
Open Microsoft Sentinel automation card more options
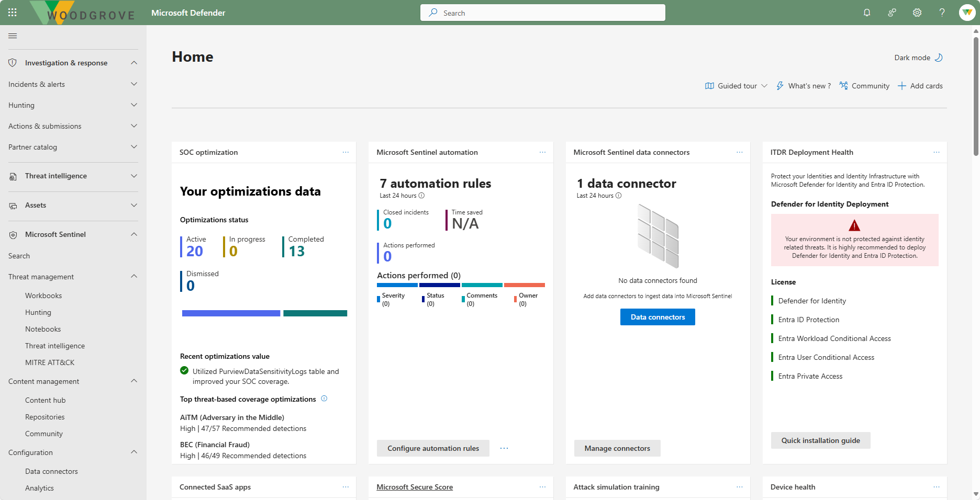(542, 152)
